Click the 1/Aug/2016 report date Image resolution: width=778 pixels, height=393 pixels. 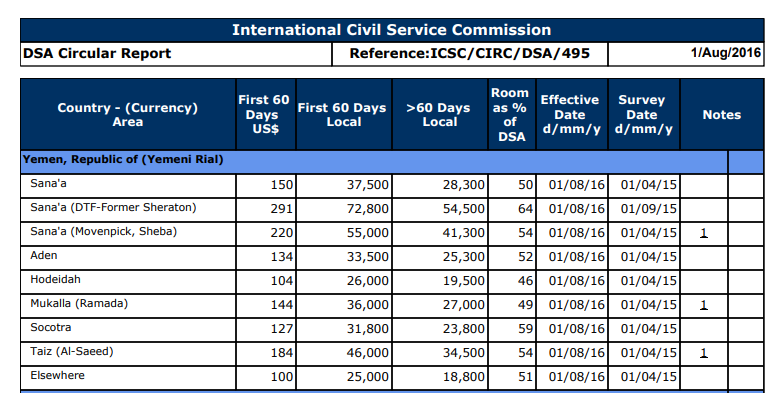(726, 53)
